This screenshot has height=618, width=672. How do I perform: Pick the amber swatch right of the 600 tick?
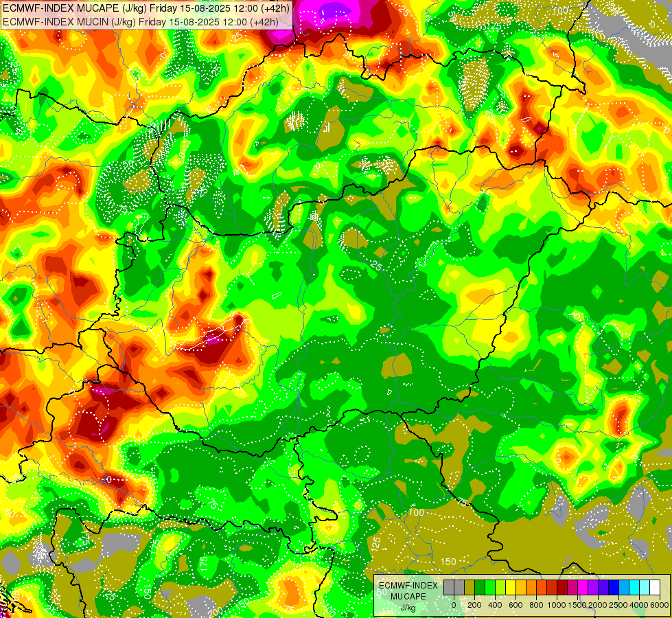[x=521, y=587]
